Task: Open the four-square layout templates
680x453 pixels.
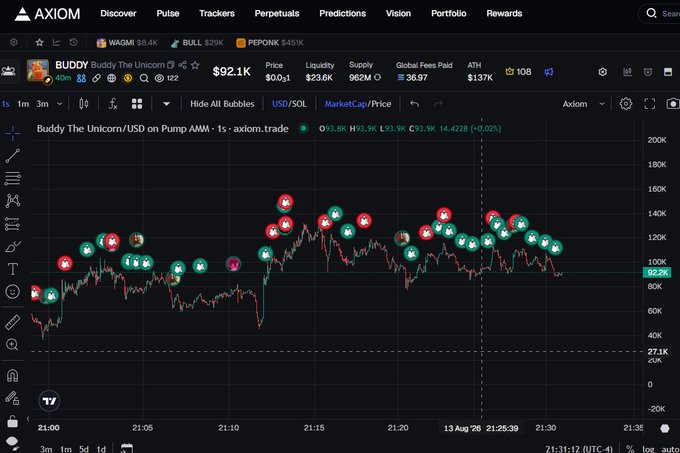Action: (137, 104)
